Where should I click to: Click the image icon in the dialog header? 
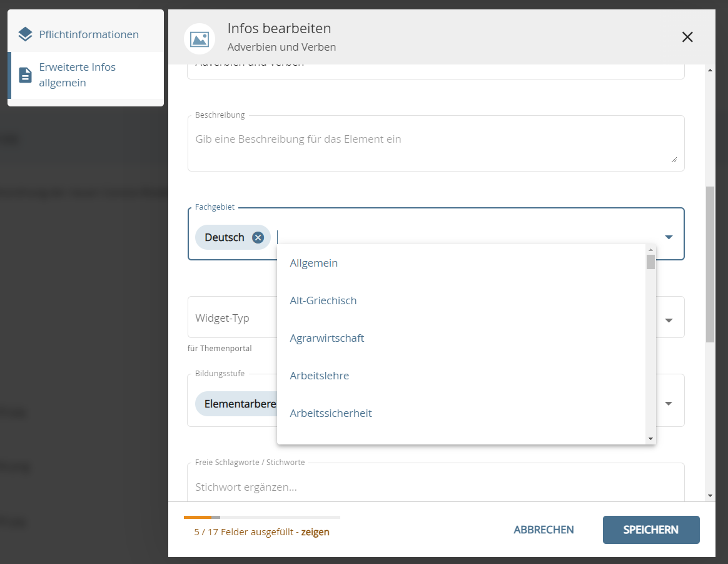(x=200, y=39)
